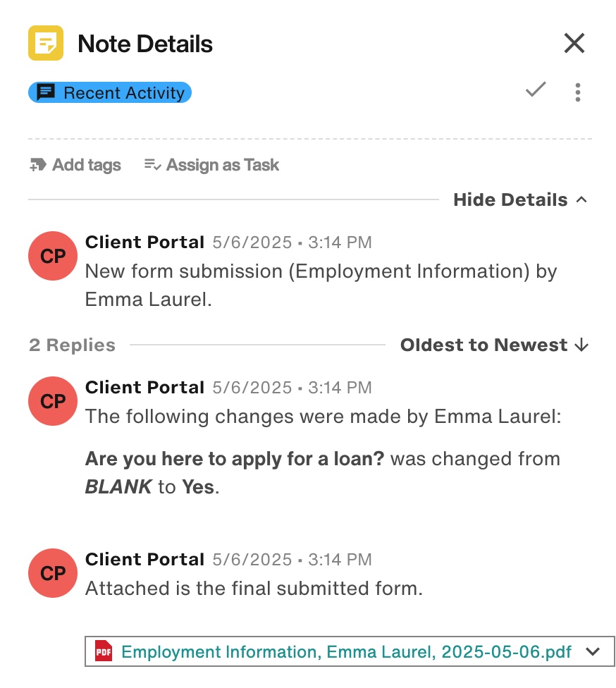Click Assign as Task text button

[x=223, y=165]
